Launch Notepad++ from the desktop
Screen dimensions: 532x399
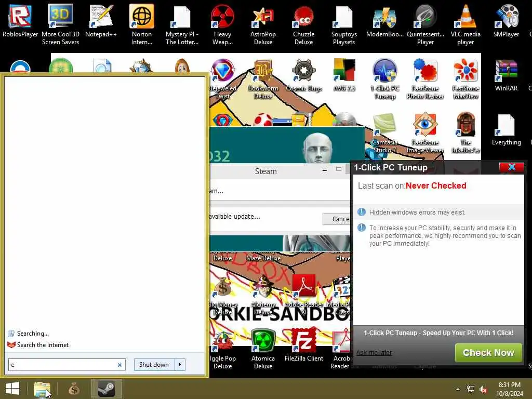tap(101, 21)
